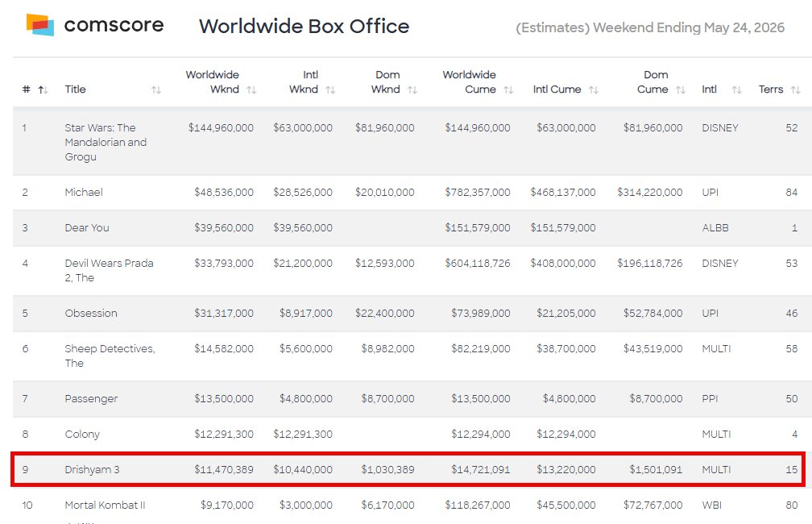812x524 pixels.
Task: Click the Weekend Ending May 24, 2026 text
Action: (689, 27)
